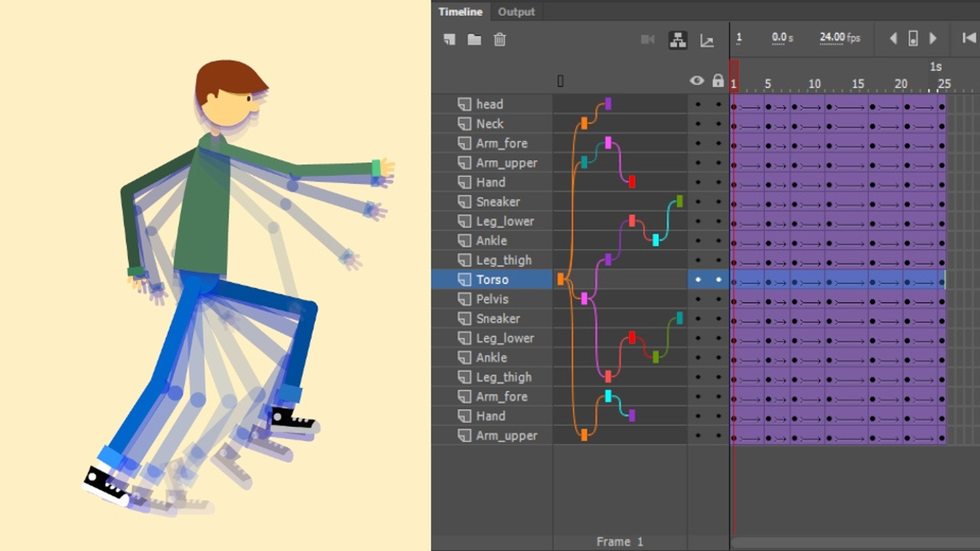Create a new layer
980x551 pixels.
click(x=450, y=40)
